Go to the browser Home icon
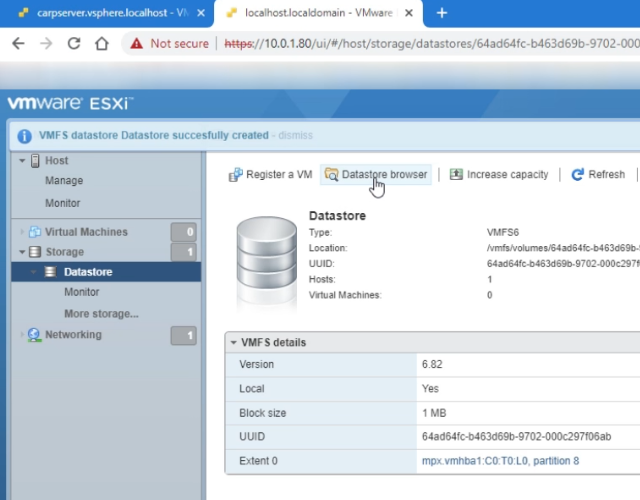This screenshot has width=640, height=500. click(102, 43)
